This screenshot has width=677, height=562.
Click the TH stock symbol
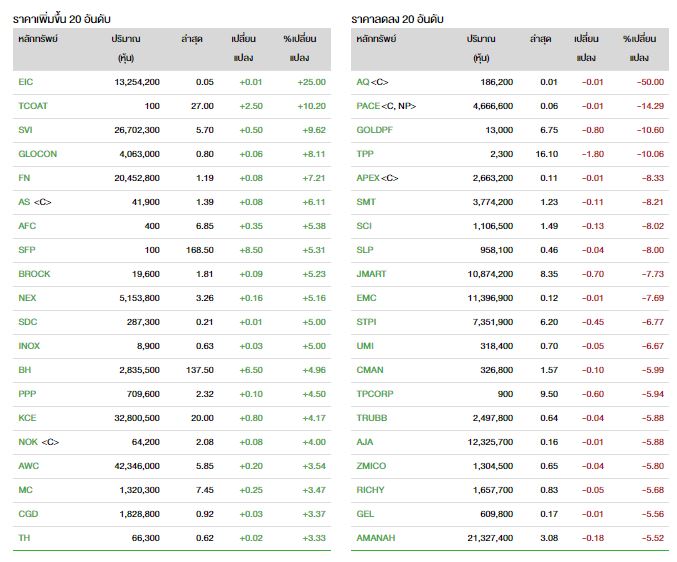(23, 537)
